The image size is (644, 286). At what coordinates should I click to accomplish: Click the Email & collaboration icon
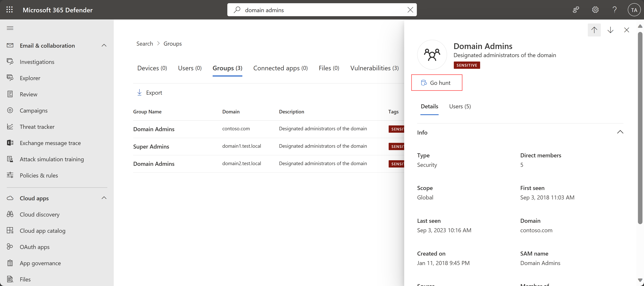10,45
